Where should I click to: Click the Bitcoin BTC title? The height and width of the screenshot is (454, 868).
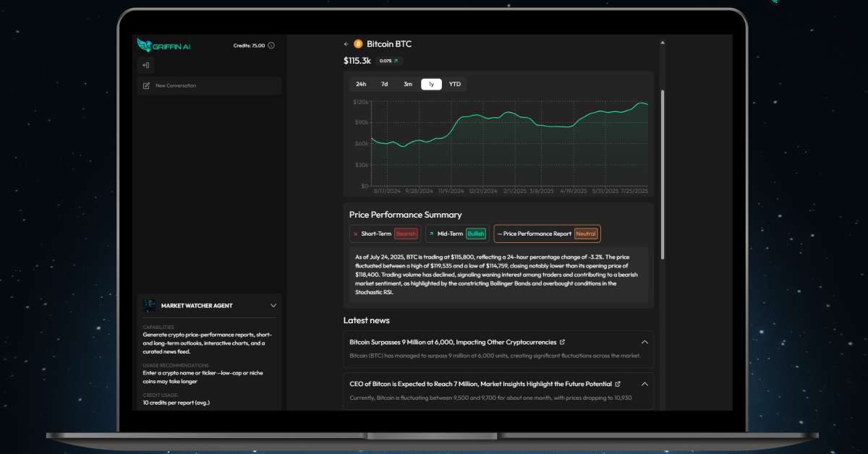pyautogui.click(x=389, y=44)
